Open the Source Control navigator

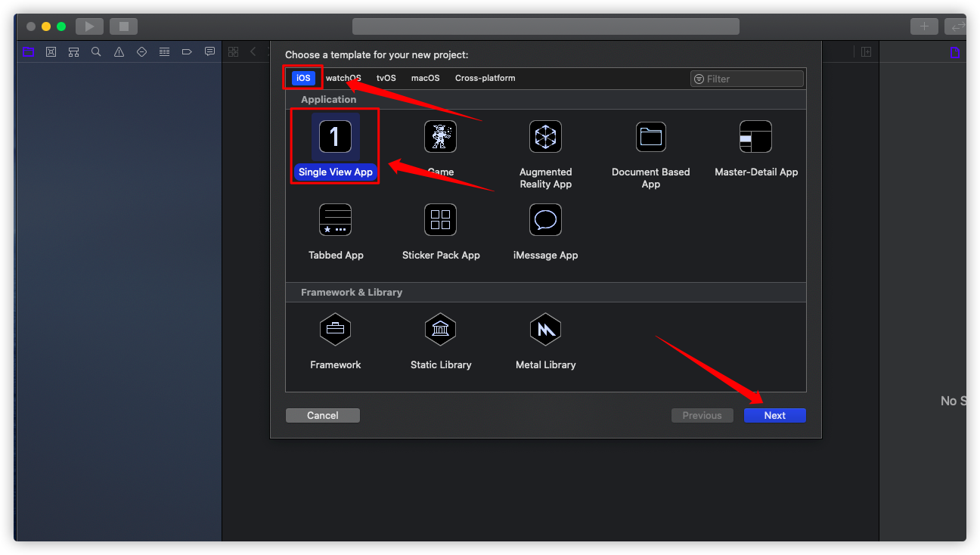pyautogui.click(x=51, y=52)
